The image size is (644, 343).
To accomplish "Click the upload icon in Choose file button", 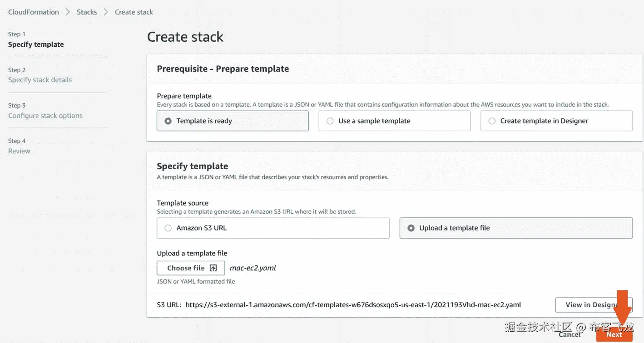I will click(213, 268).
